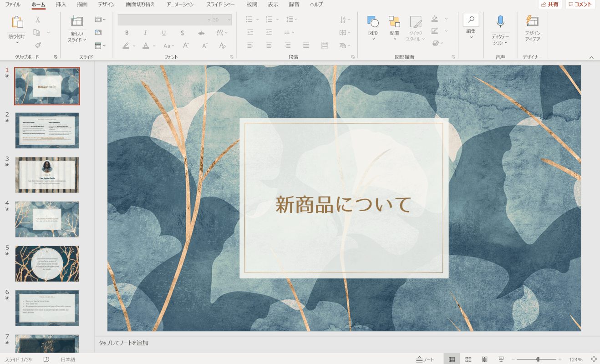Open the font size dropdown
The height and width of the screenshot is (364, 600).
pyautogui.click(x=229, y=20)
